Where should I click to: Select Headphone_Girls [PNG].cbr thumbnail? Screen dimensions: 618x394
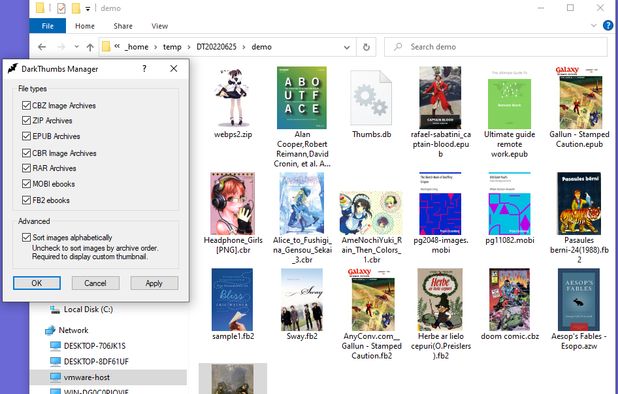pos(233,203)
